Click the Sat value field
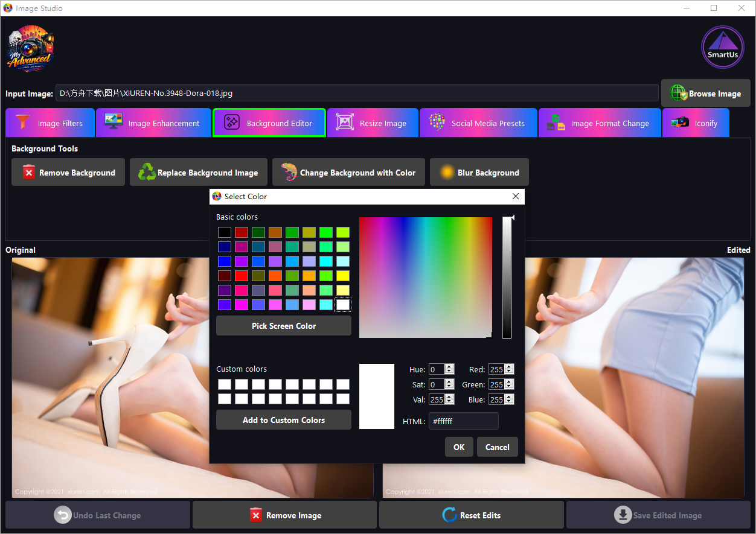 pos(437,384)
